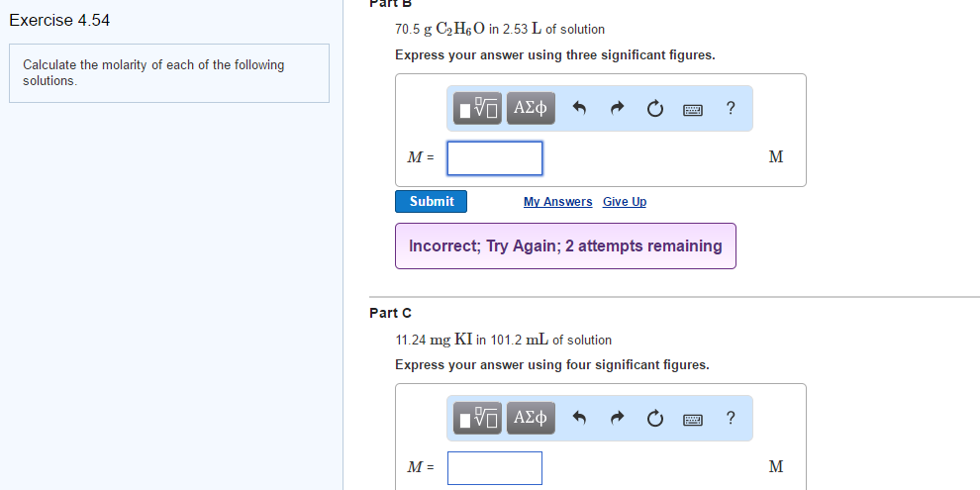Click the Part B undo arrow
Screen dimensions: 980x490
(x=579, y=109)
